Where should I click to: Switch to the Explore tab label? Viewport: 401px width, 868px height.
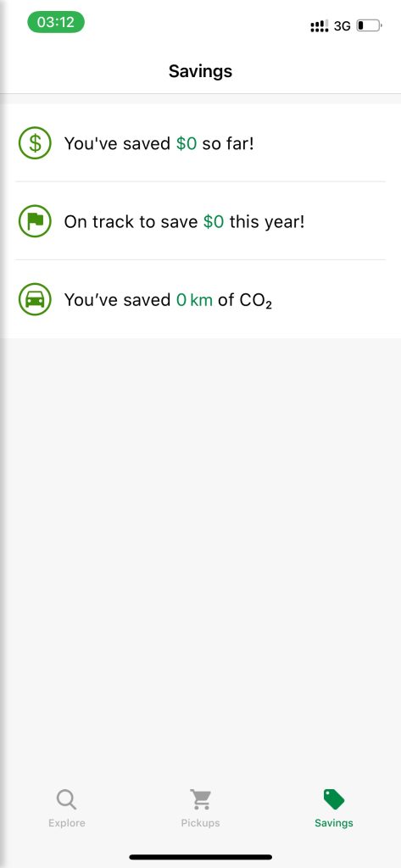(66, 823)
